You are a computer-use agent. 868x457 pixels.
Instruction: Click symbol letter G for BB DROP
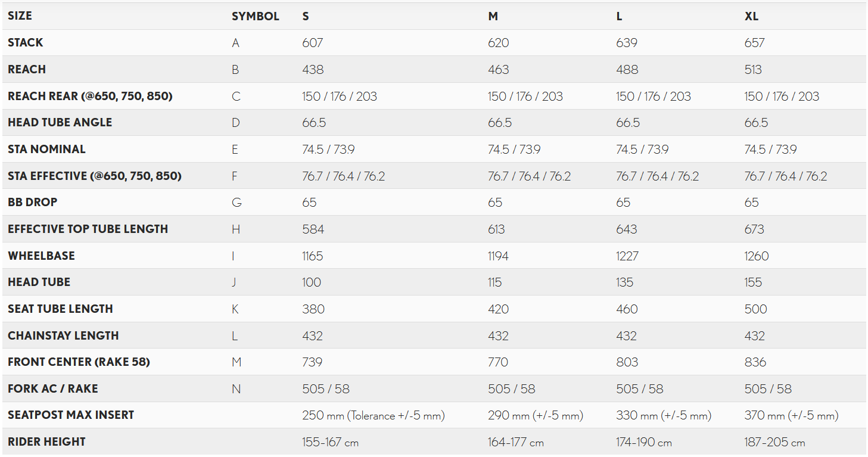(237, 203)
